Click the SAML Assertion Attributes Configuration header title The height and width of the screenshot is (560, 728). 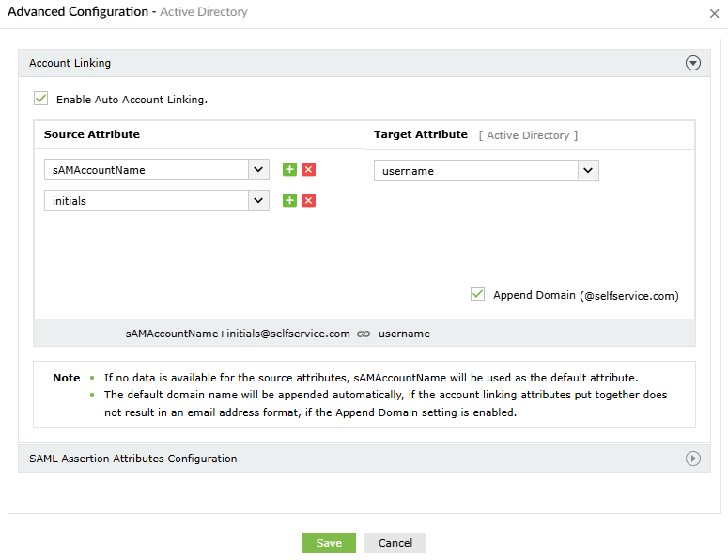coord(132,459)
